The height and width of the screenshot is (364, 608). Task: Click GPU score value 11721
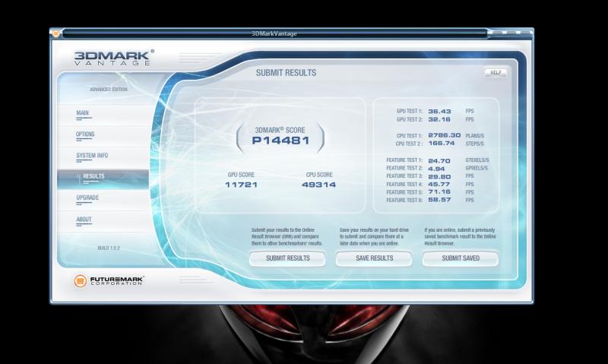pos(241,185)
